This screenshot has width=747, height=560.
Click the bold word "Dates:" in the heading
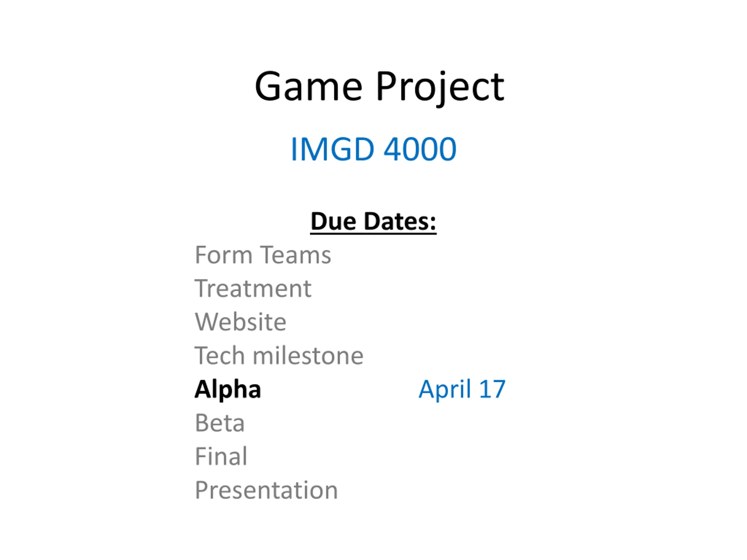400,221
